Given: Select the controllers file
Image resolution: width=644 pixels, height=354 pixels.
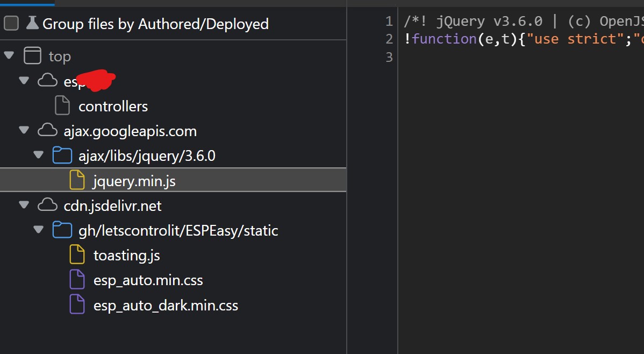Looking at the screenshot, I should (113, 105).
